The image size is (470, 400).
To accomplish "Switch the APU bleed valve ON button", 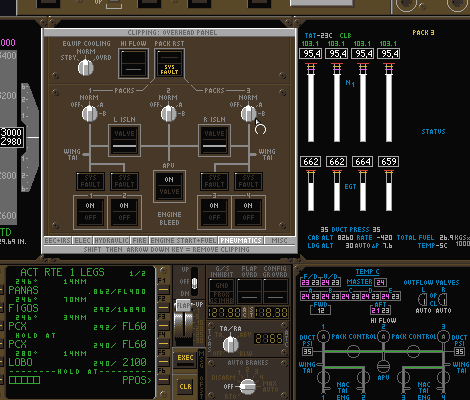I will 169,186.
